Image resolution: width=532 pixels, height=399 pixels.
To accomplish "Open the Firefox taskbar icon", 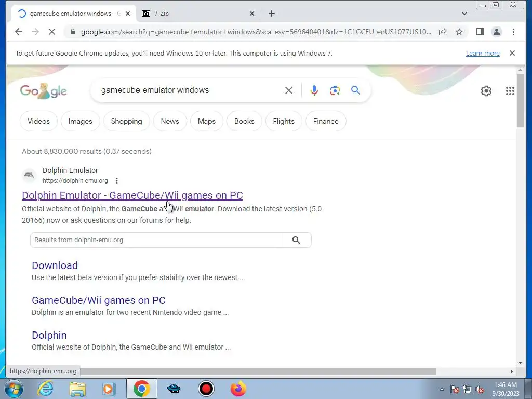I will tap(238, 389).
